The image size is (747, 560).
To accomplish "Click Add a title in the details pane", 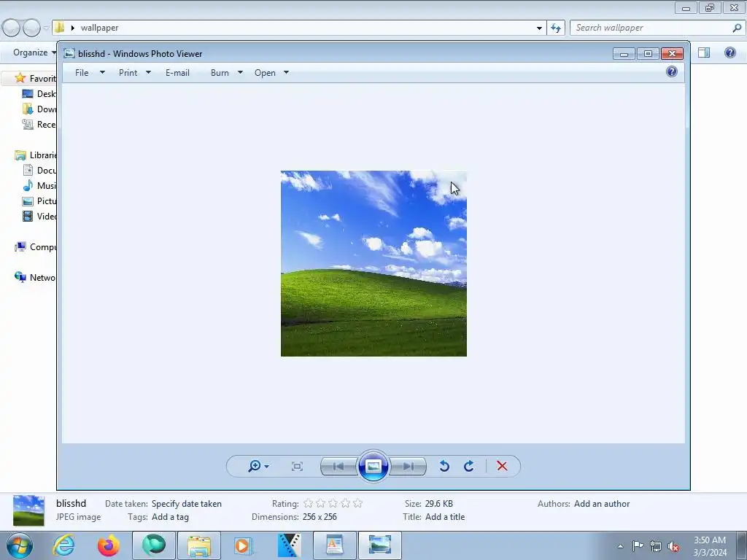I will [445, 517].
